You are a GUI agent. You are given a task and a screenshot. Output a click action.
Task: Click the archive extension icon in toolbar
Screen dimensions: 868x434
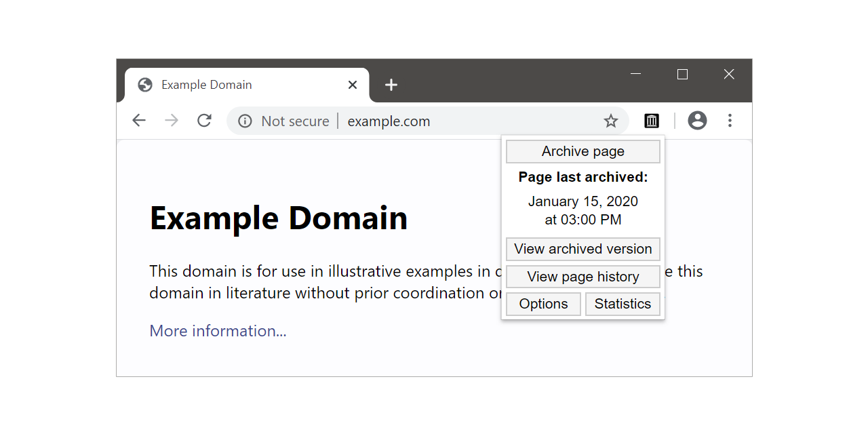coord(652,121)
